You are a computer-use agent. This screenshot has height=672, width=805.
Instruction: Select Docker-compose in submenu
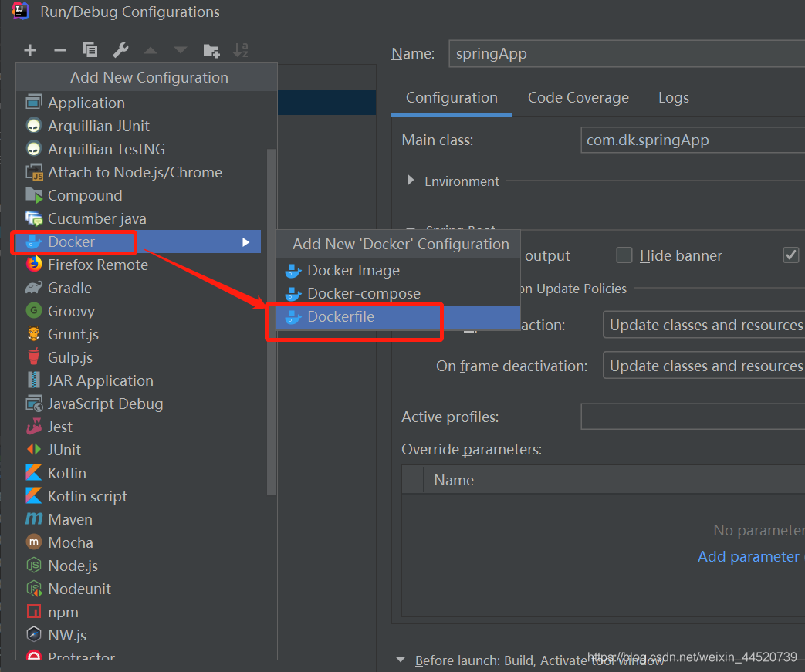coord(398,294)
